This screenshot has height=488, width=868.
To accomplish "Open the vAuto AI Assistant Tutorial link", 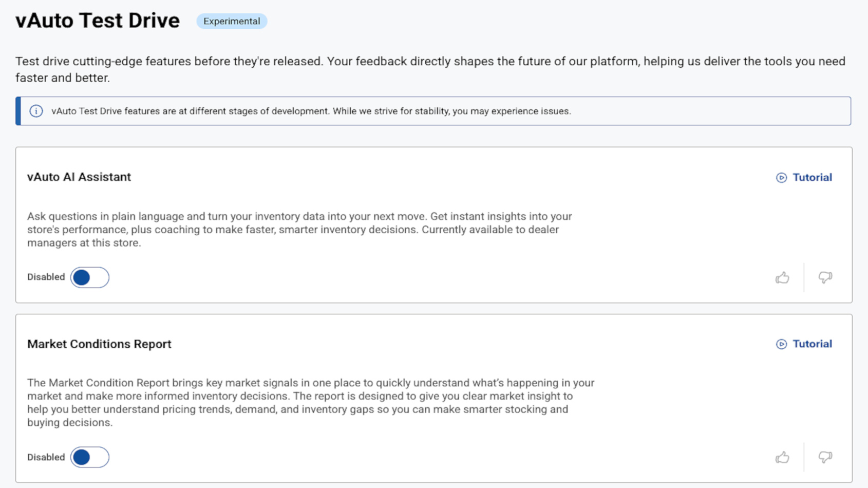I will point(812,177).
